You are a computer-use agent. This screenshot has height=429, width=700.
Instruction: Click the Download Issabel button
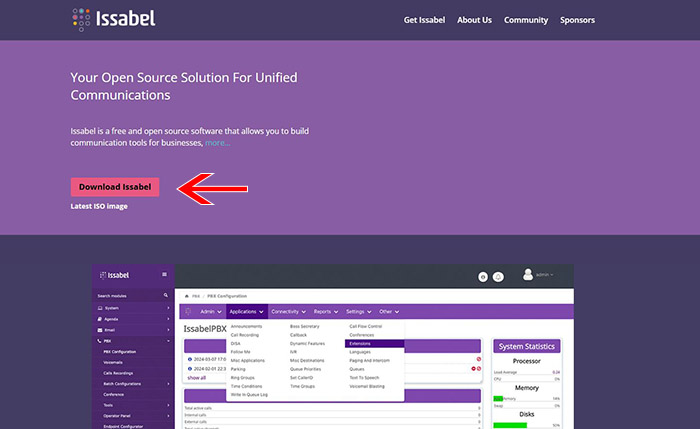115,187
